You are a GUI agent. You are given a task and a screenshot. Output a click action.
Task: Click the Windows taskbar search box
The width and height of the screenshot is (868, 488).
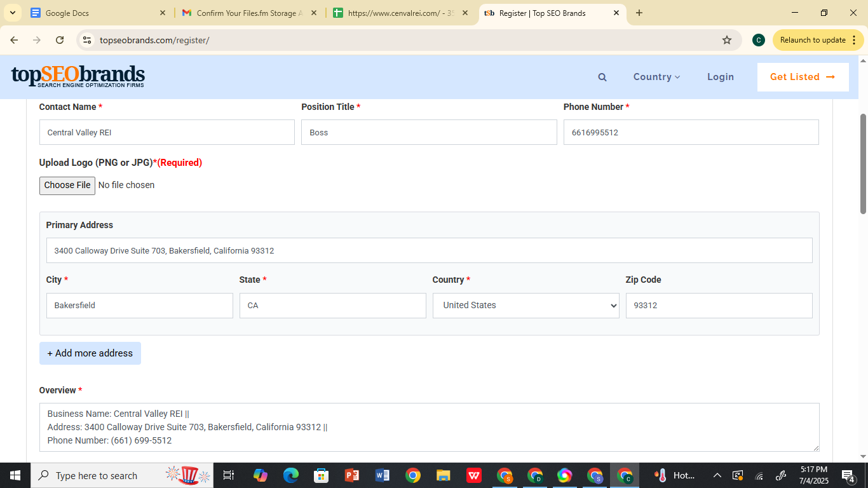[123, 475]
